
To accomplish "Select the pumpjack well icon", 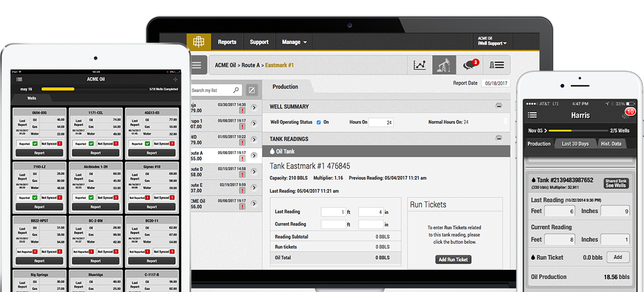I will pos(444,65).
